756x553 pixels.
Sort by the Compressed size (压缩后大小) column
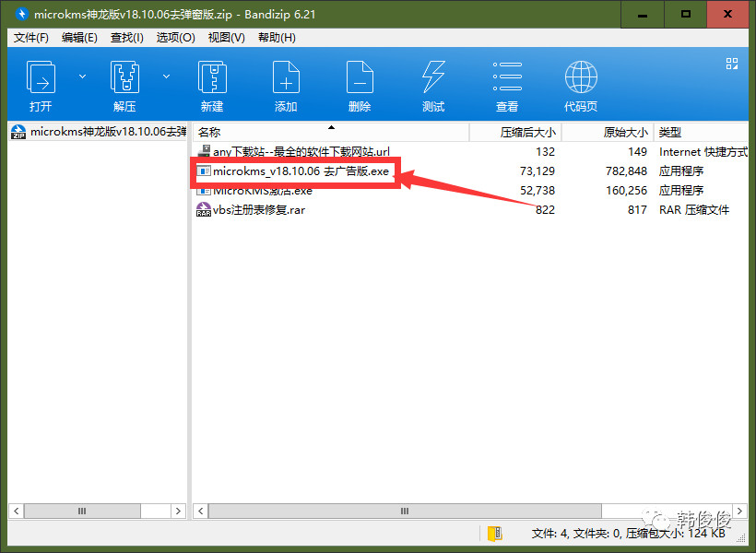pyautogui.click(x=514, y=133)
